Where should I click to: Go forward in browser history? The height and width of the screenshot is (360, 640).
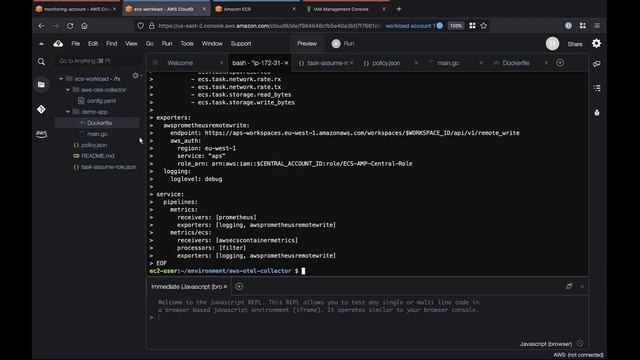[56, 26]
